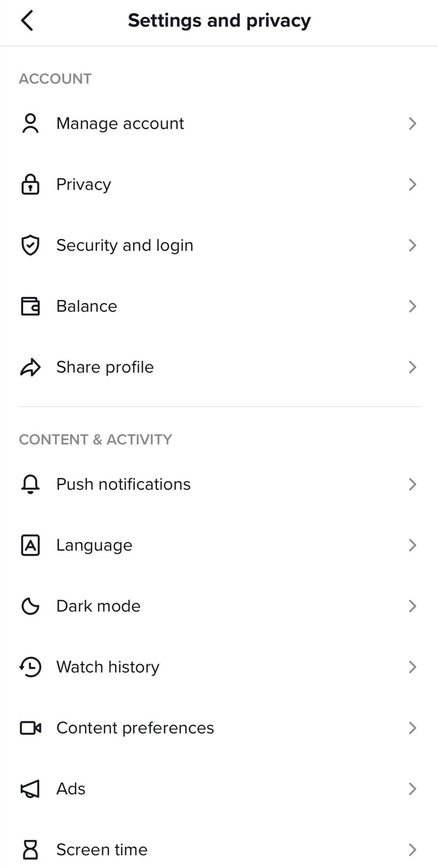Expand Language via its chevron
Screen dimensions: 438x868
(x=413, y=545)
